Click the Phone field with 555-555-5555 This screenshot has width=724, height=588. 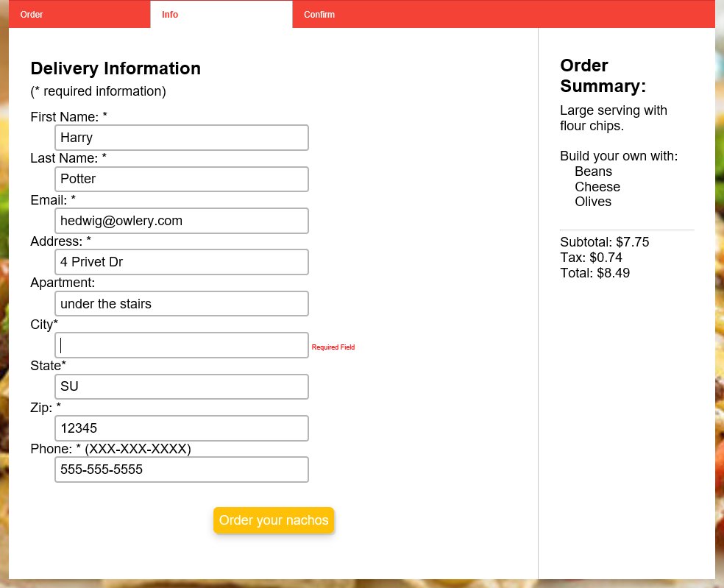181,470
